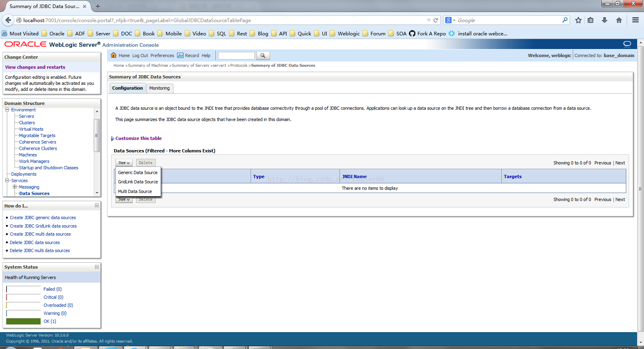Open the Most Visited bookmark folder
The image size is (644, 349).
tap(20, 34)
